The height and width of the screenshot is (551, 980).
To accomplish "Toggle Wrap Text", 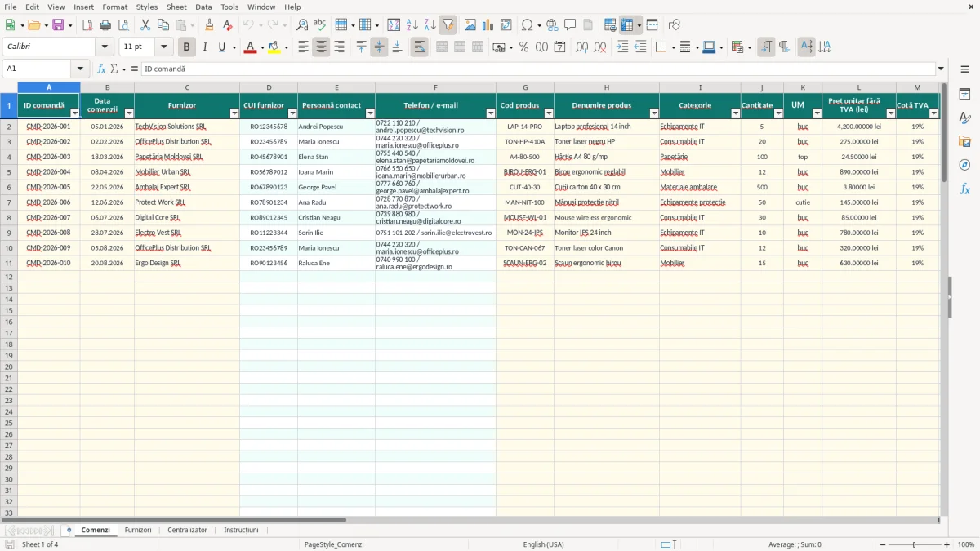I will point(419,47).
